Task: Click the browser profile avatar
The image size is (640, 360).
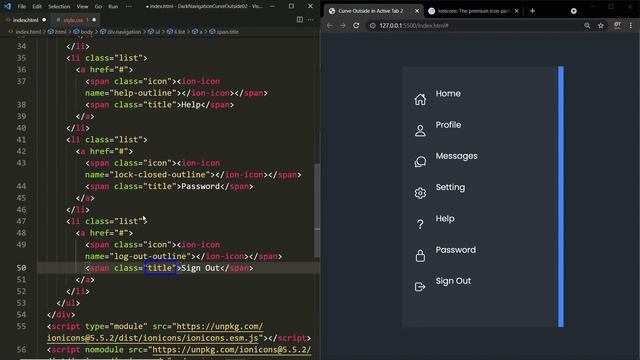Action: point(617,25)
